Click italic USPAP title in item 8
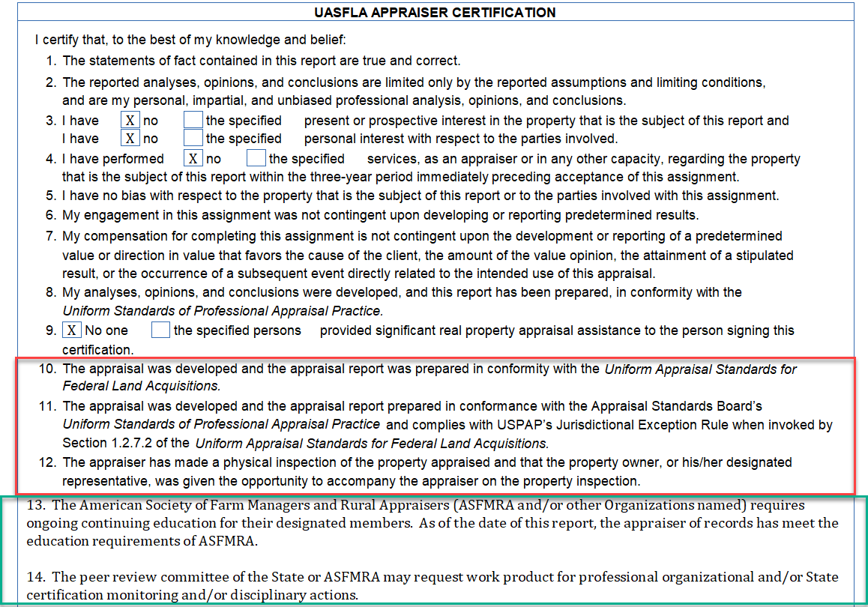The image size is (868, 607). (x=223, y=311)
